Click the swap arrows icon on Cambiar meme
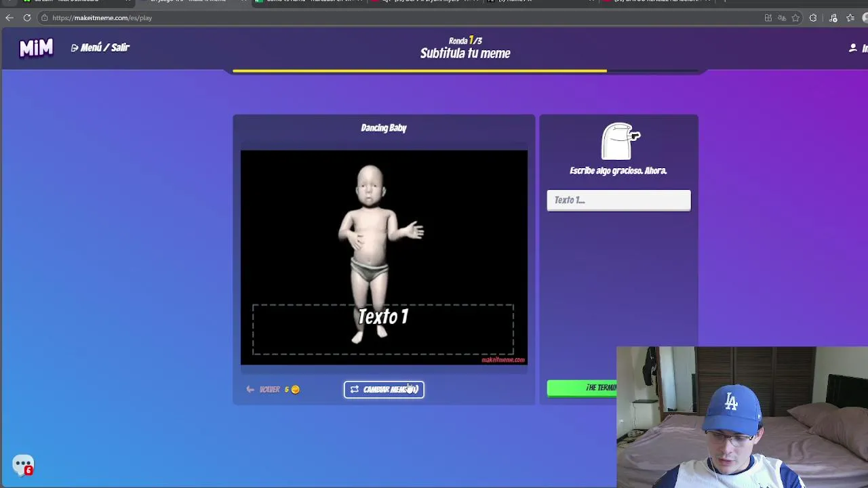868x488 pixels. (355, 389)
